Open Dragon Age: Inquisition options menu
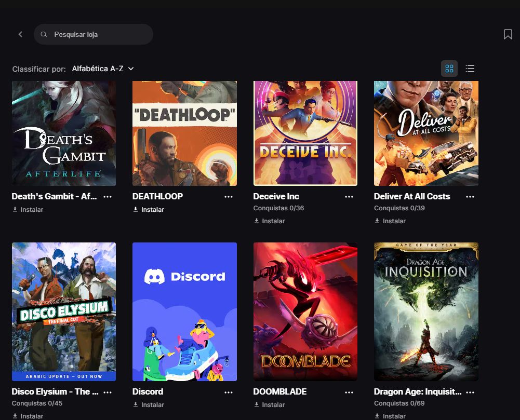This screenshot has height=420, width=520. point(470,392)
